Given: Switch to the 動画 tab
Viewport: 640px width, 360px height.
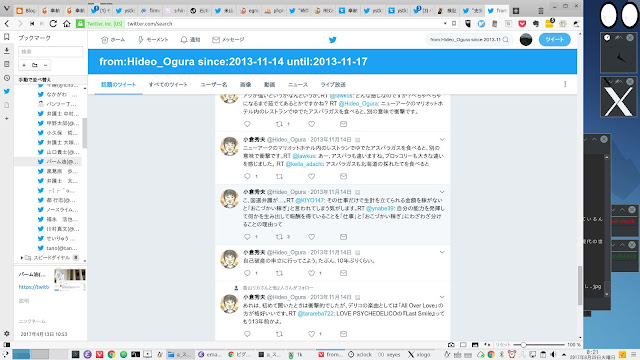Looking at the screenshot, I should point(269,84).
